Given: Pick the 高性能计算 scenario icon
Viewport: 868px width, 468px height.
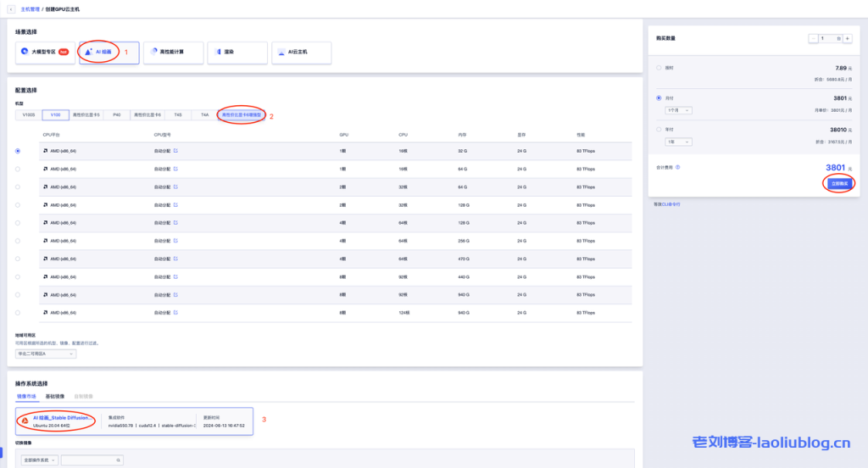Looking at the screenshot, I should (153, 52).
